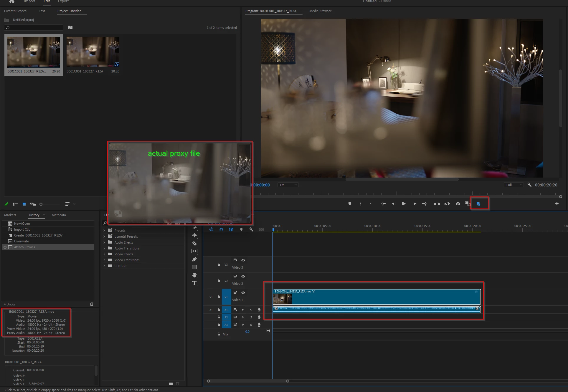Open the Program monitor wrench settings
The height and width of the screenshot is (392, 568).
(x=529, y=185)
